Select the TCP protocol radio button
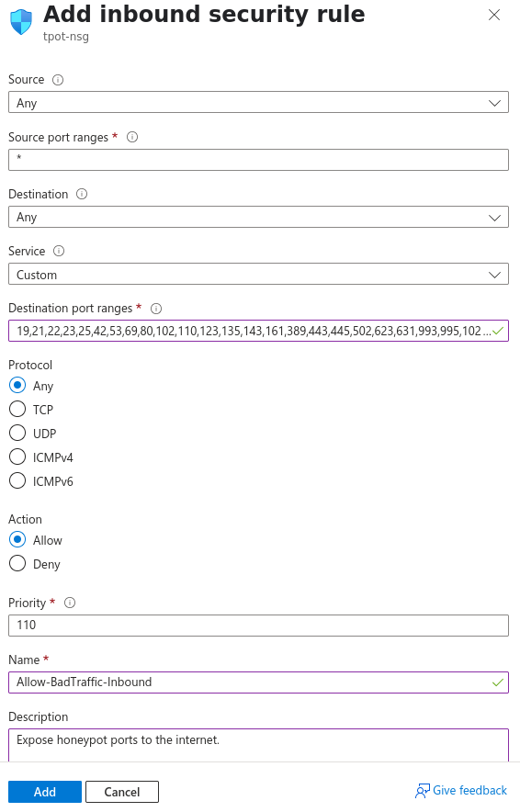The width and height of the screenshot is (520, 812). [17, 409]
